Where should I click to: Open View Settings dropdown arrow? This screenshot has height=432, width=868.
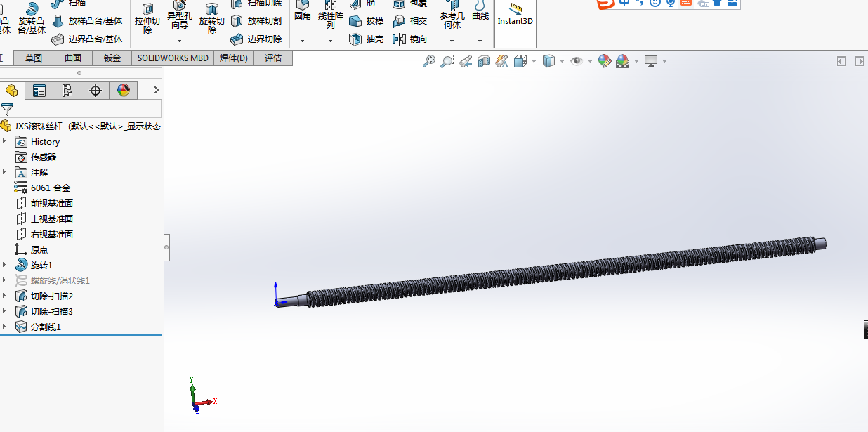664,62
